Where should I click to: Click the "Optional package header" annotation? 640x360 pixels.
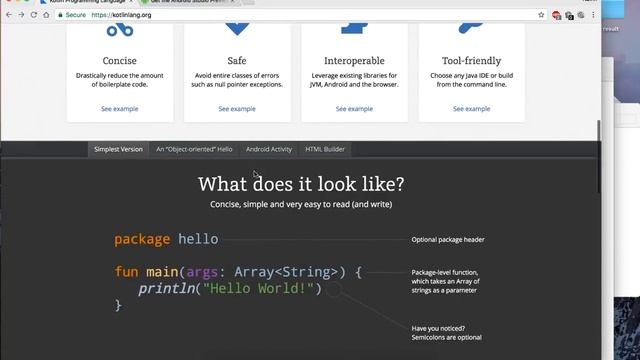click(x=448, y=240)
